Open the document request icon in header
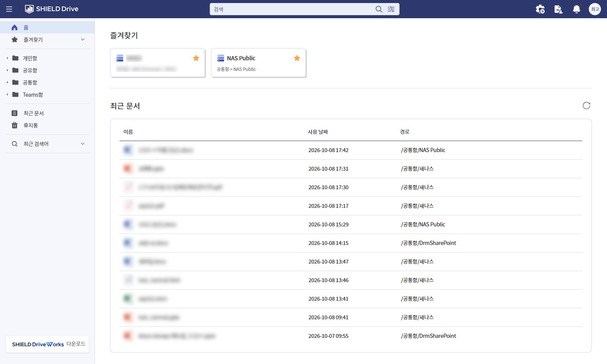 coord(558,9)
